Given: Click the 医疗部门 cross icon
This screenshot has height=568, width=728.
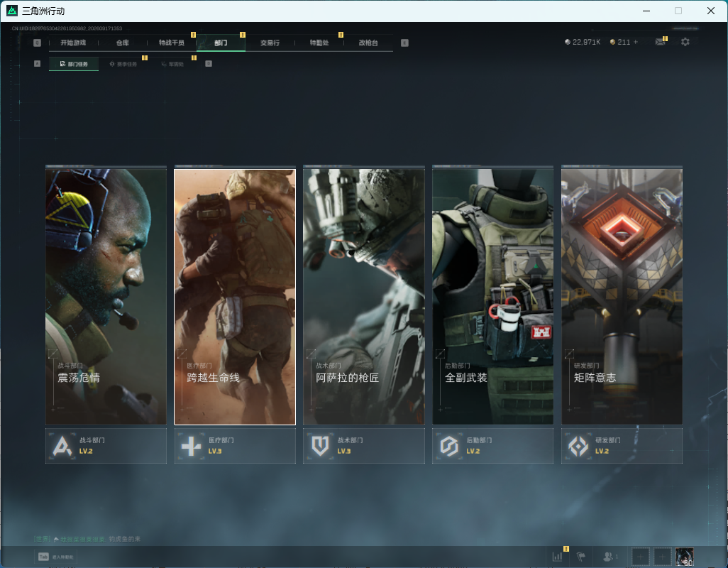Looking at the screenshot, I should [192, 446].
